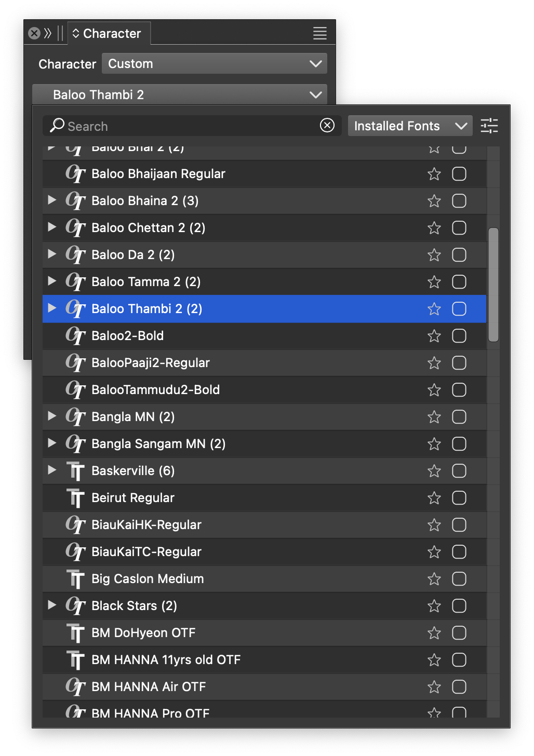This screenshot has height=756, width=534.
Task: Collapse panel using double chevron icon
Action: point(48,33)
